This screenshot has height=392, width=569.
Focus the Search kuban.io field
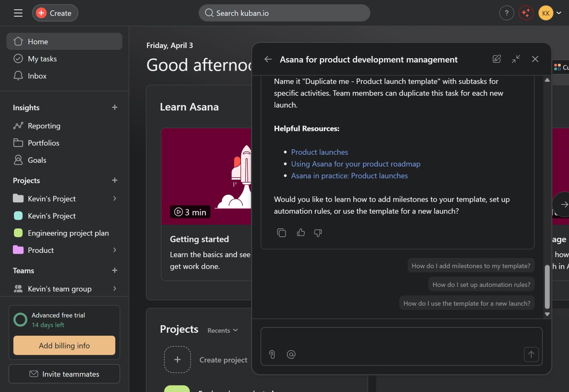(284, 13)
